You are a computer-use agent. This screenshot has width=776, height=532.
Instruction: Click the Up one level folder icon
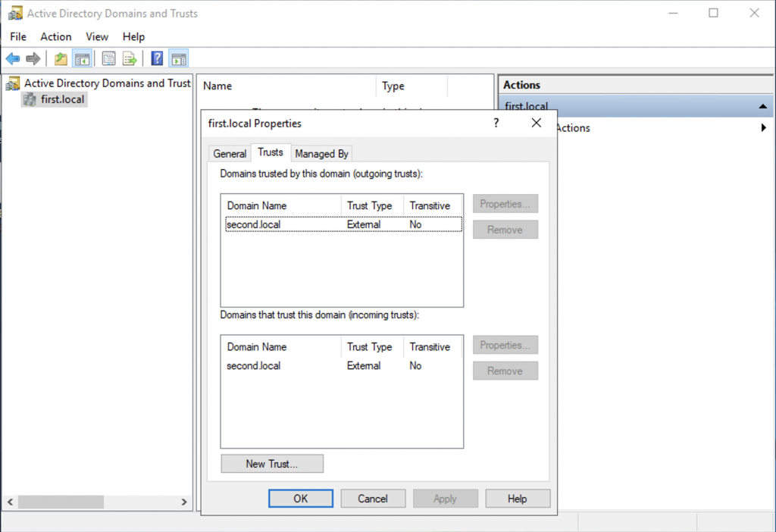click(x=61, y=59)
